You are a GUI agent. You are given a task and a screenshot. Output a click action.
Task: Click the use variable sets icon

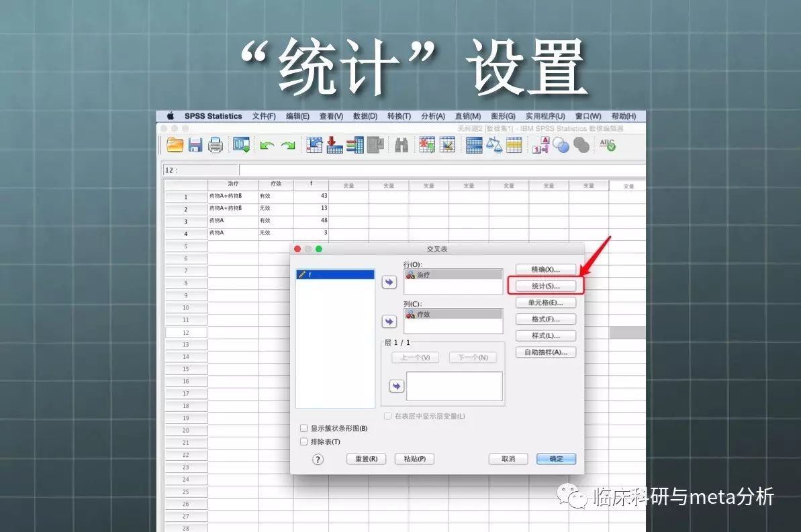tap(561, 146)
